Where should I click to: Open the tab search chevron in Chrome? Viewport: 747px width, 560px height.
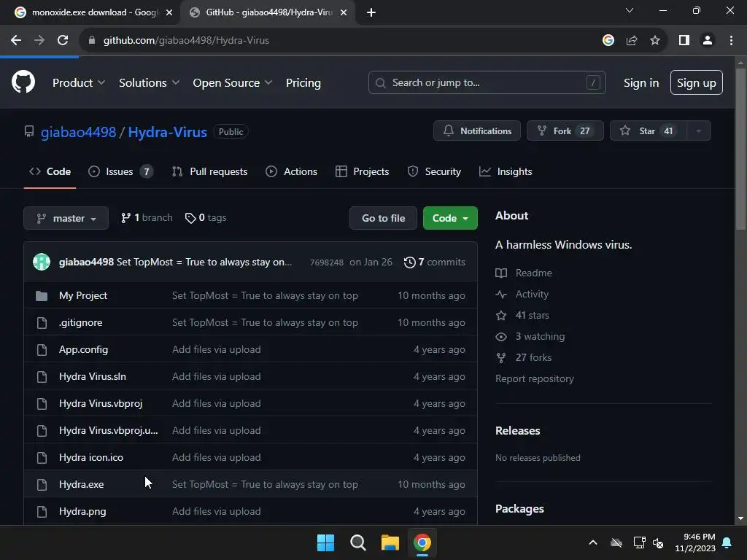click(x=630, y=10)
